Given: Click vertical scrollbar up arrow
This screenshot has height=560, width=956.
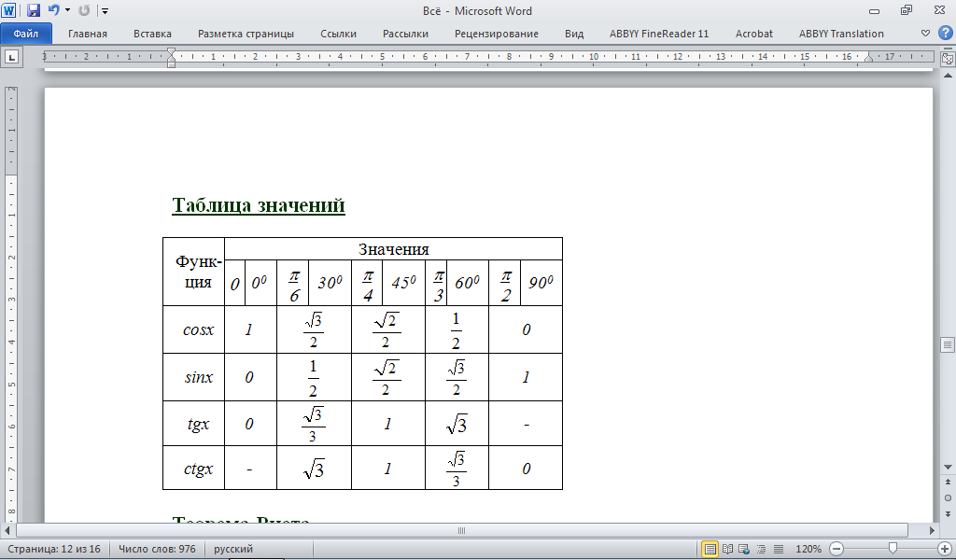Looking at the screenshot, I should [948, 76].
